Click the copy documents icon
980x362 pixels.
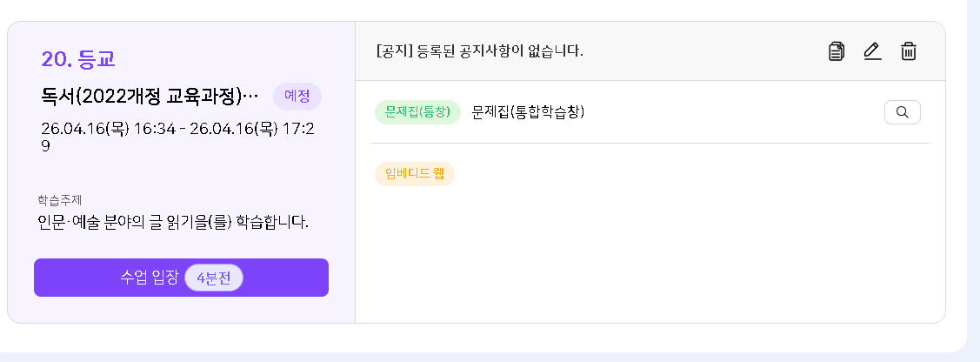[x=837, y=51]
